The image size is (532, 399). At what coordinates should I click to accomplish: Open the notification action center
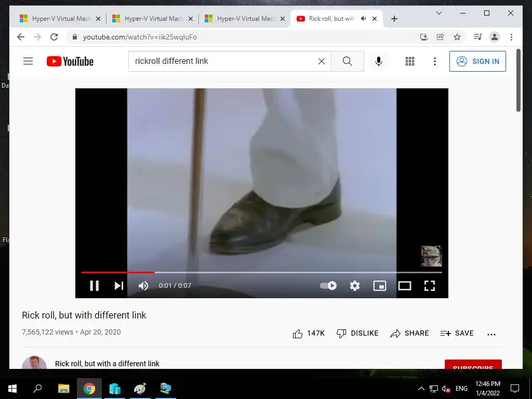515,389
